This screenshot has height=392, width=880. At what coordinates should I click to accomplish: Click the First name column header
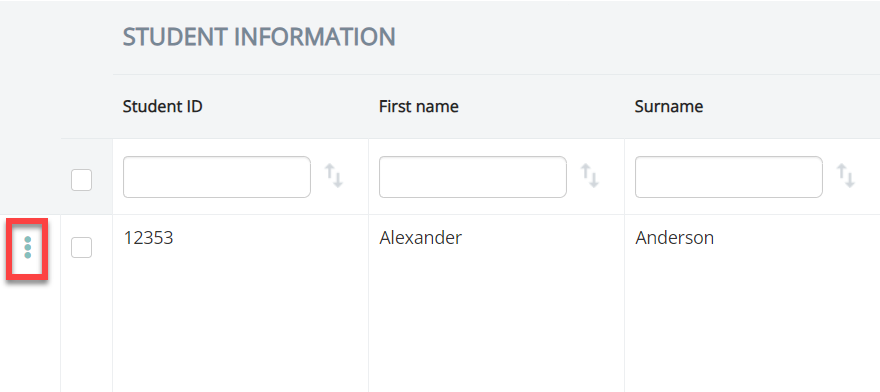[419, 106]
